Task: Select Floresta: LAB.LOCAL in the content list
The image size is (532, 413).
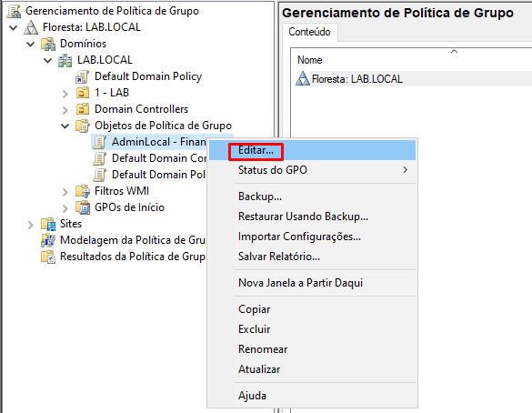Action: [356, 79]
